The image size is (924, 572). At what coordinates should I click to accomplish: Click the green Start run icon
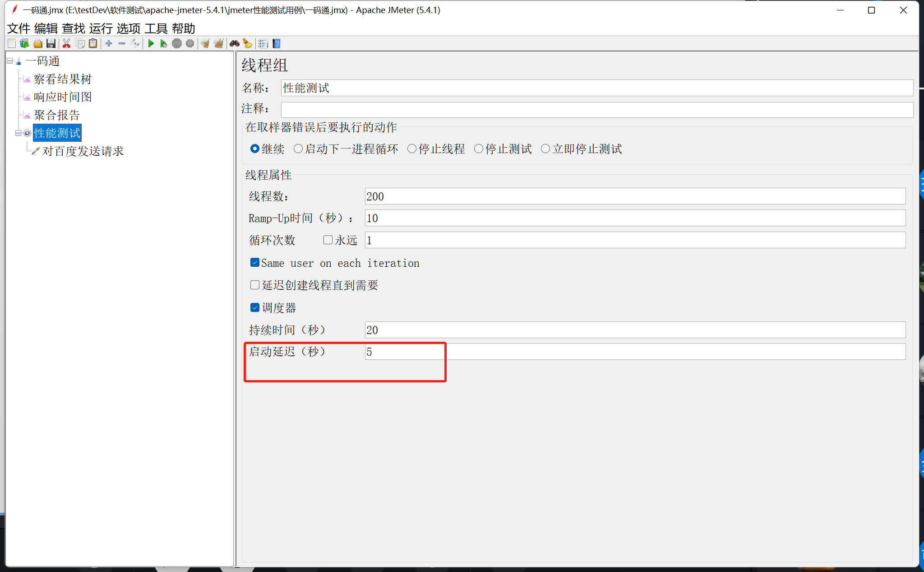tap(151, 43)
